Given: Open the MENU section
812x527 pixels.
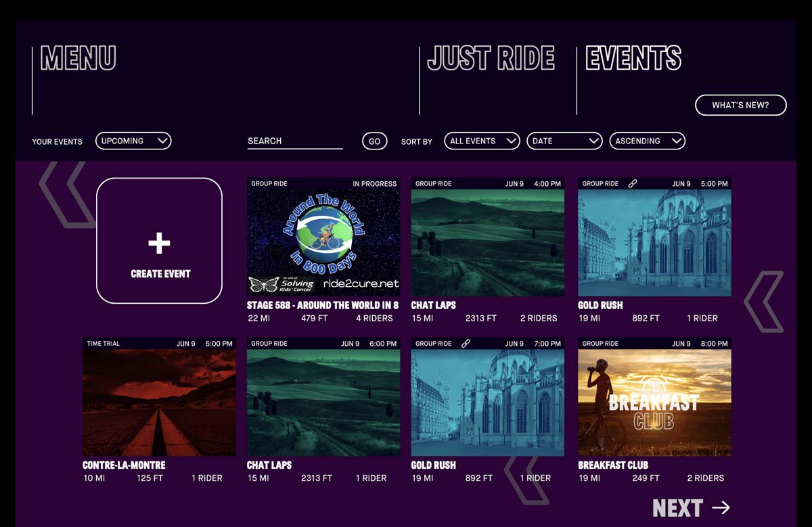Looking at the screenshot, I should 78,58.
